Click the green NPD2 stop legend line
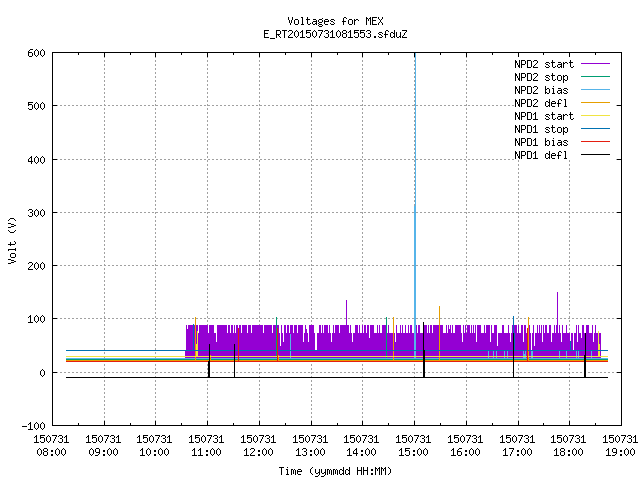 pyautogui.click(x=595, y=77)
